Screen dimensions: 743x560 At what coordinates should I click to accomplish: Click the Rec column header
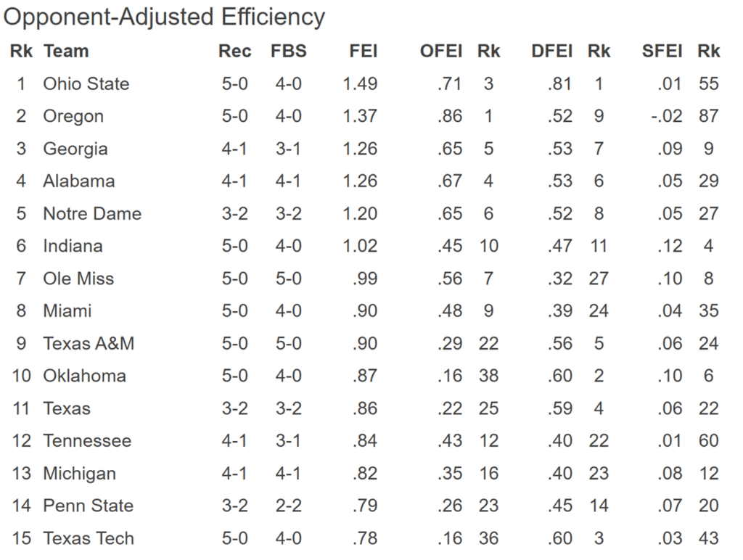click(235, 52)
